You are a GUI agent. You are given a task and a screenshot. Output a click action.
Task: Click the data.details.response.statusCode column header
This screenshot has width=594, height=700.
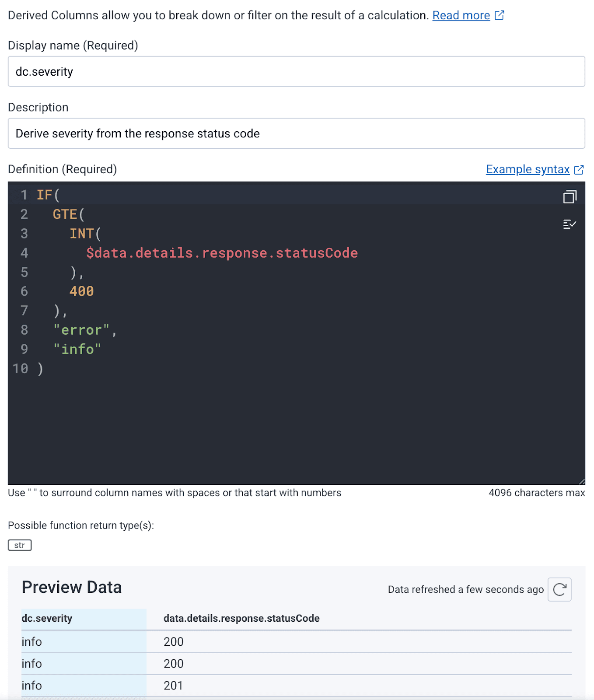point(241,618)
